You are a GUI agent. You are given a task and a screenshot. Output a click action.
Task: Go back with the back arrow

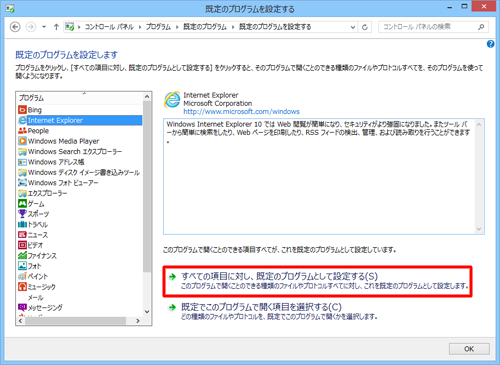(x=15, y=27)
